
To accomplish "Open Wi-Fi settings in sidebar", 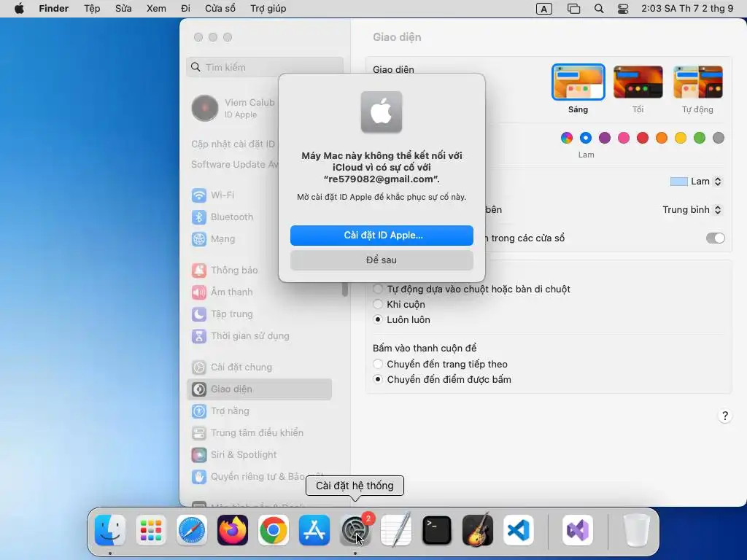I will click(x=212, y=195).
